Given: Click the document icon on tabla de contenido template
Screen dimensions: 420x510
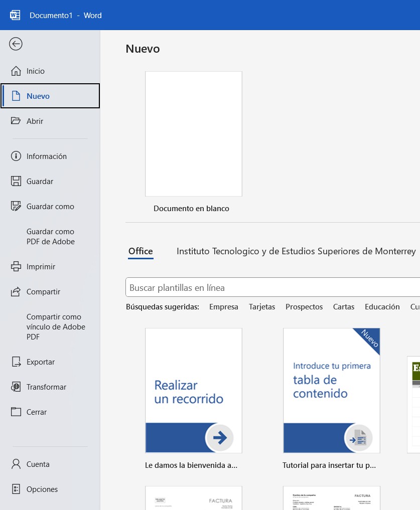Looking at the screenshot, I should point(358,438).
